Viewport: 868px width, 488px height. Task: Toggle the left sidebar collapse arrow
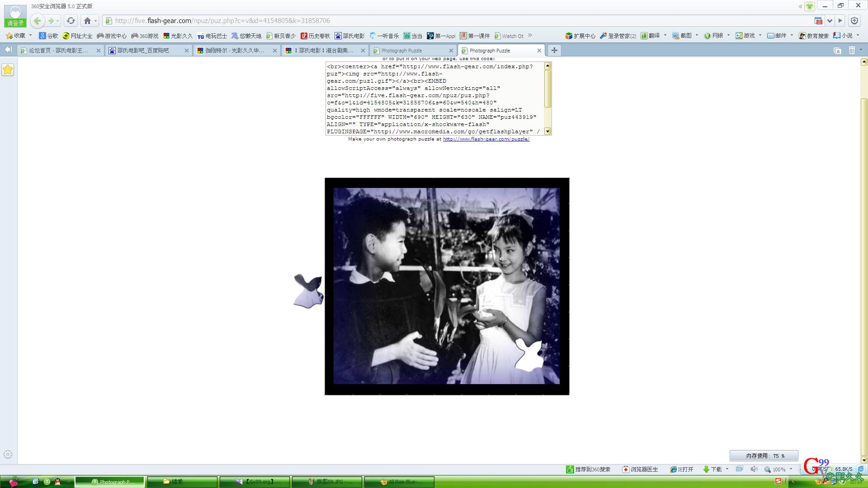tap(8, 50)
